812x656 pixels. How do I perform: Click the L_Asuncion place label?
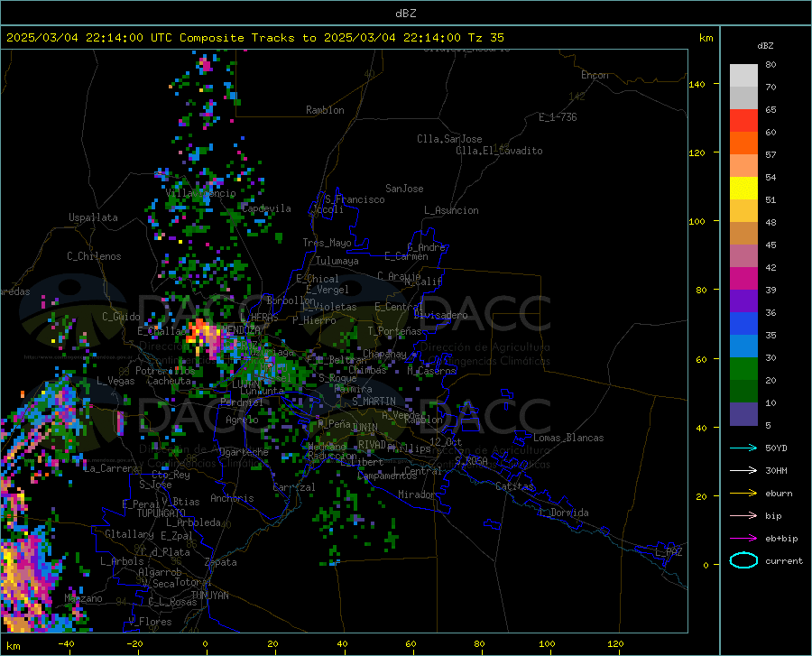point(451,210)
